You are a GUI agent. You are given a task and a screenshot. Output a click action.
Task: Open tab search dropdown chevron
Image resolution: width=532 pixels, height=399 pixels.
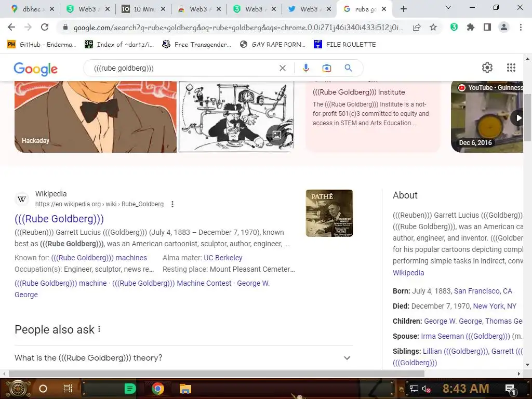[x=448, y=7]
